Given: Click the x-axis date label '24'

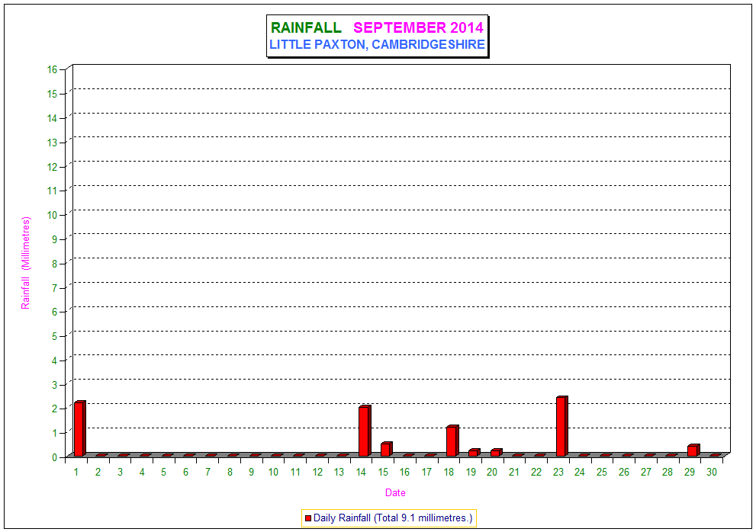Looking at the screenshot, I should pos(580,473).
